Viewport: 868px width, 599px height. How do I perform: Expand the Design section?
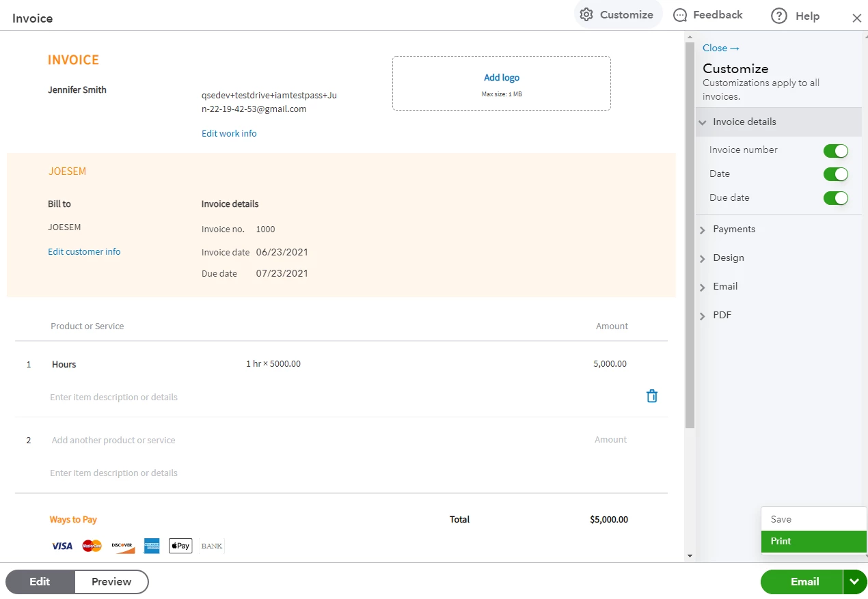click(778, 258)
